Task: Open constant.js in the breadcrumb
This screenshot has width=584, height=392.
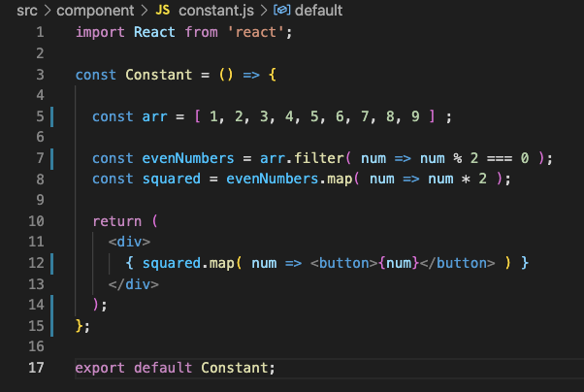Action: click(x=216, y=11)
